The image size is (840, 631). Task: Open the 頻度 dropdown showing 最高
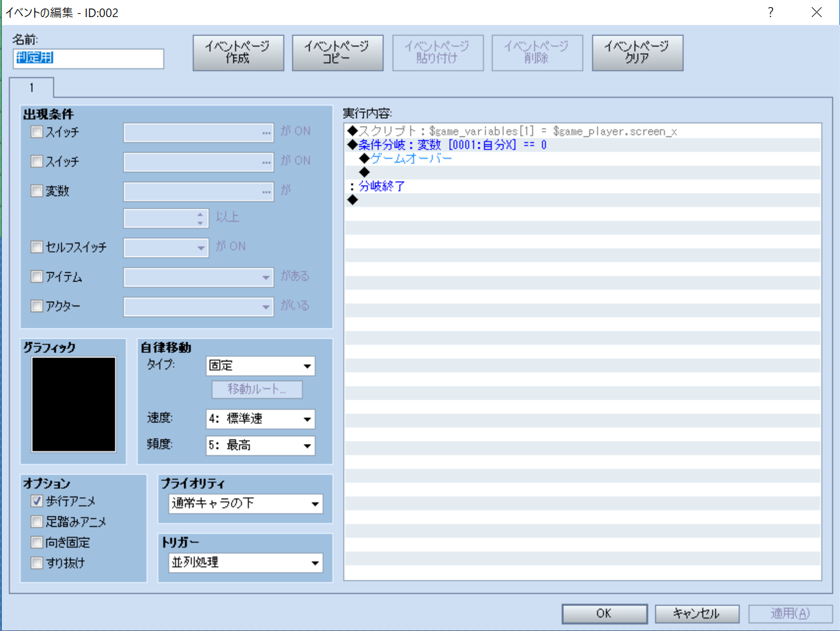pos(260,445)
